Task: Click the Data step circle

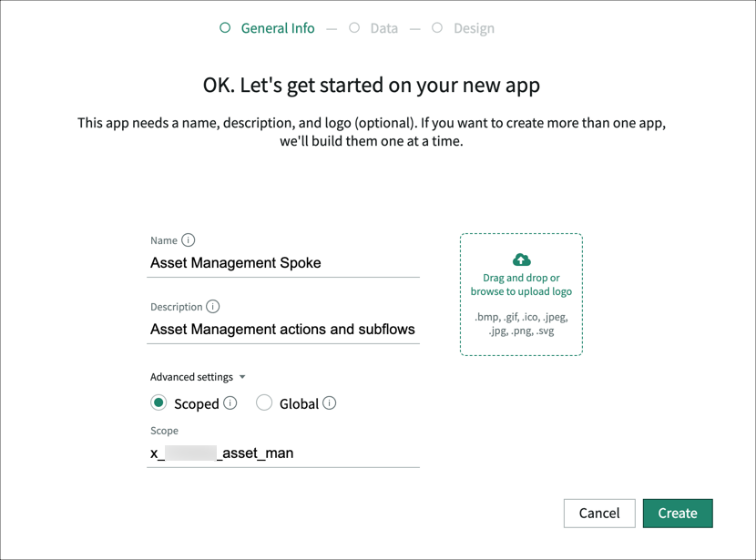Action: coord(355,28)
